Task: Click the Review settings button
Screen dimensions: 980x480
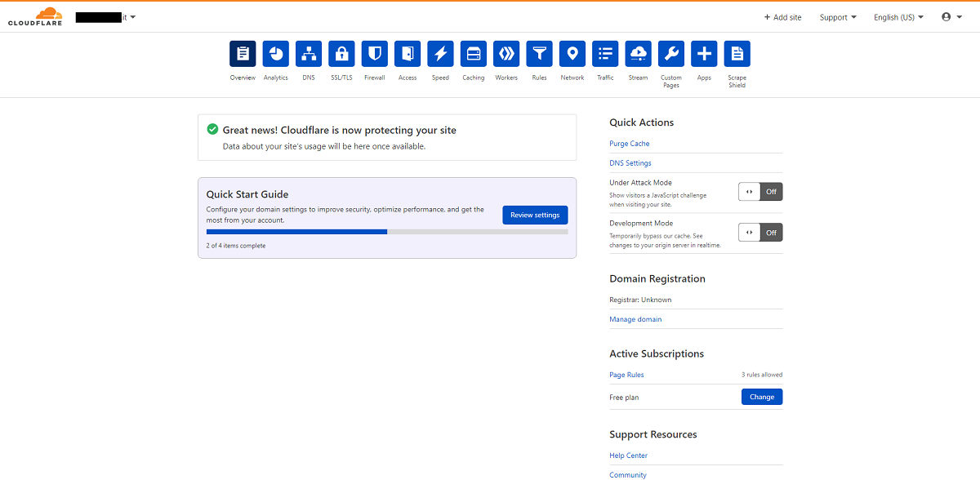Action: pos(535,216)
